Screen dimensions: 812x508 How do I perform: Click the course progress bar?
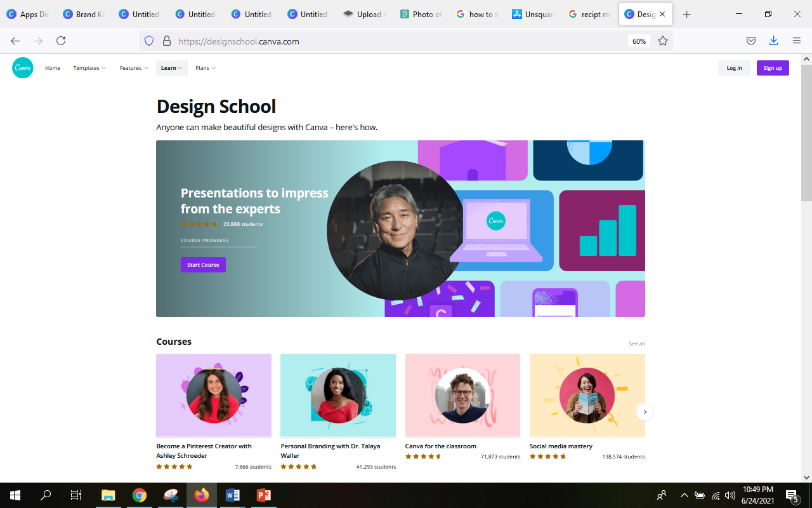(218, 246)
